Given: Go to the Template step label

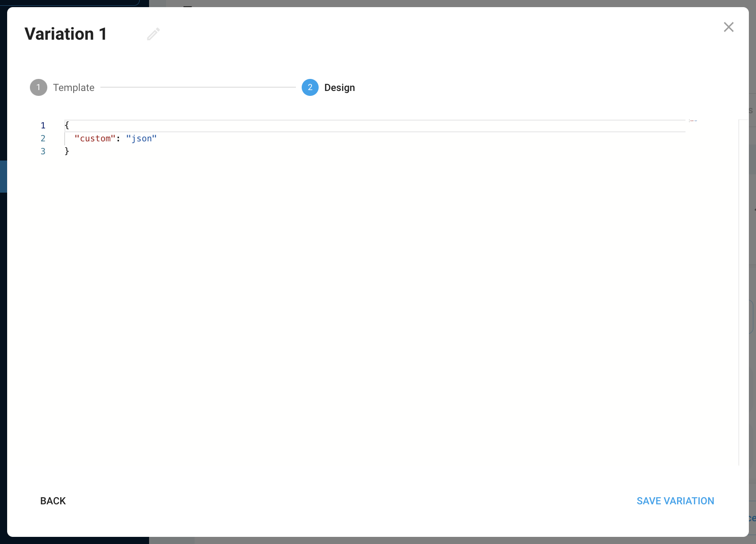Looking at the screenshot, I should 74,87.
